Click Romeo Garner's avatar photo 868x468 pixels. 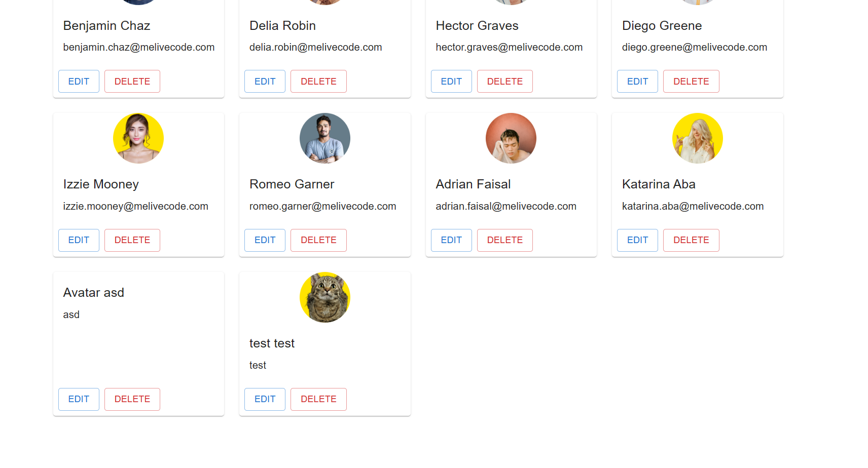coord(325,138)
